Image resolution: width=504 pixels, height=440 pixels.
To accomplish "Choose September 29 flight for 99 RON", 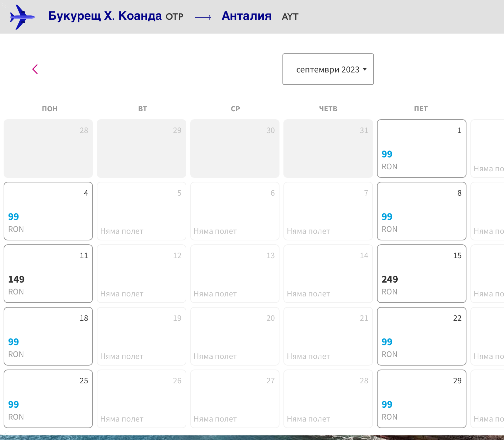I will pos(421,399).
